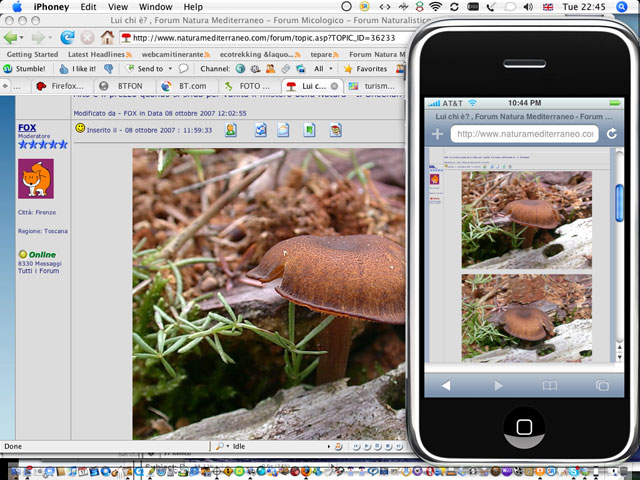Click the Home icon in the browser toolbar

(107, 37)
